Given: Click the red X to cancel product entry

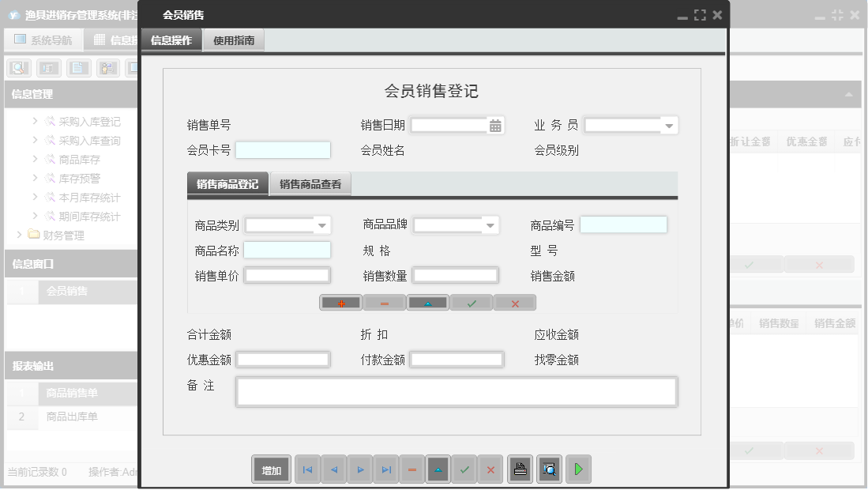Looking at the screenshot, I should (514, 302).
